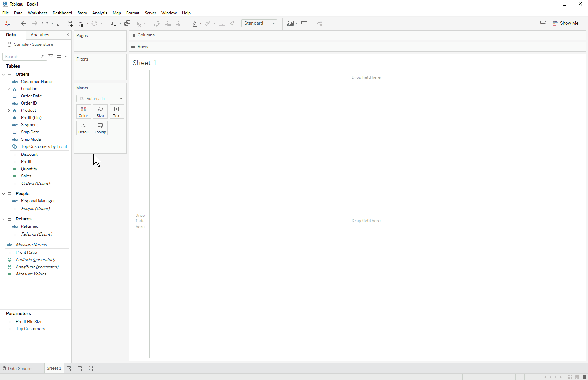Toggle the Show Me panel
This screenshot has width=588, height=380.
[565, 23]
